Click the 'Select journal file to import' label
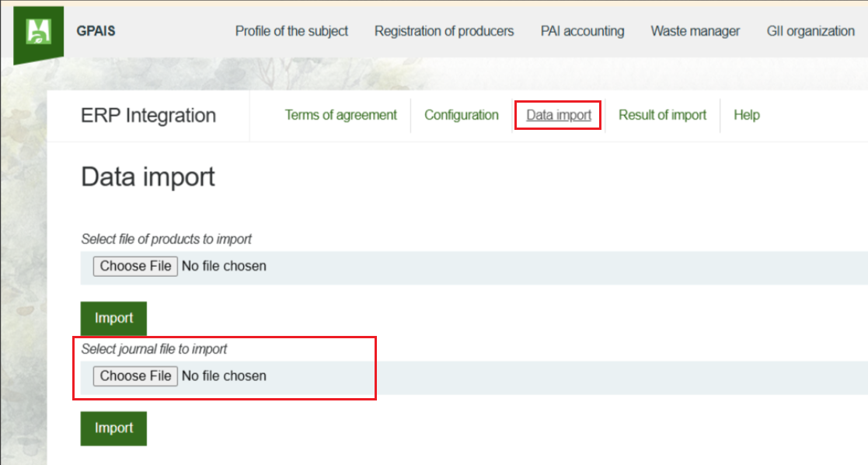Viewport: 868px width, 465px height. [154, 349]
